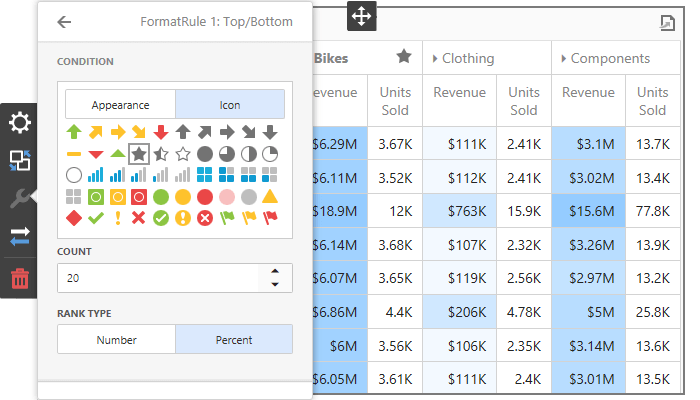Click the move handle above the grid
Viewport: 700px width, 400px height.
pyautogui.click(x=360, y=16)
